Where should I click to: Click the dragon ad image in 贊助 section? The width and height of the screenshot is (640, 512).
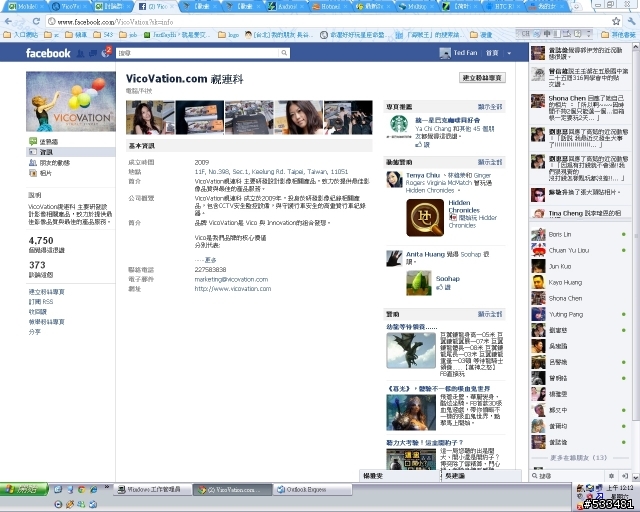(411, 350)
